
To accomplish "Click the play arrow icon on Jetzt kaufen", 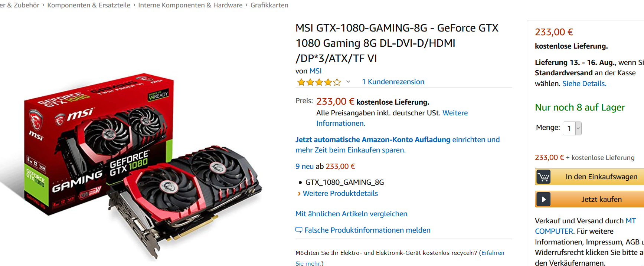I will coord(543,199).
